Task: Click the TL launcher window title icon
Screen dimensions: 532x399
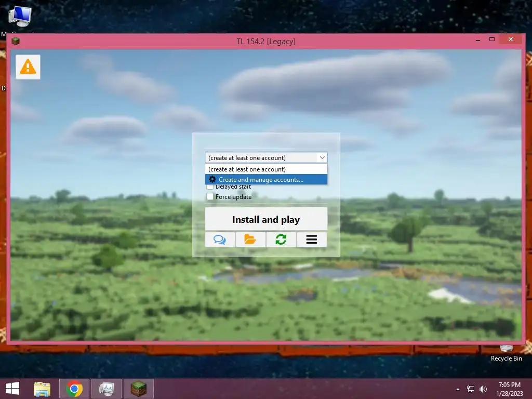Action: click(16, 42)
